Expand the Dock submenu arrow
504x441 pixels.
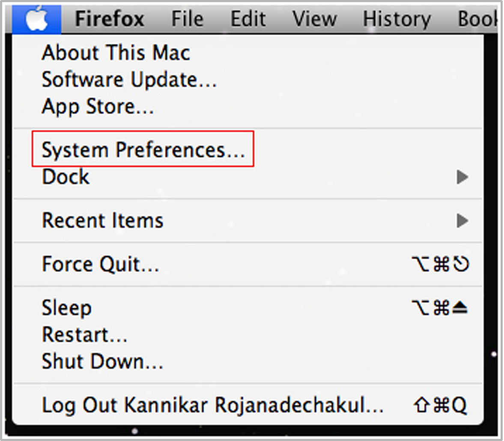click(x=462, y=177)
